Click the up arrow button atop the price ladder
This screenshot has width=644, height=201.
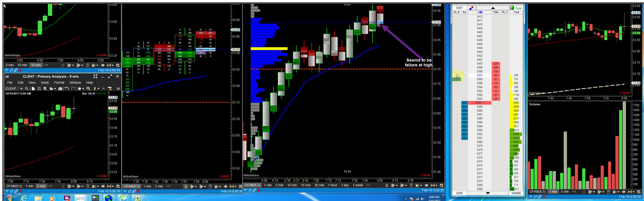493,8
